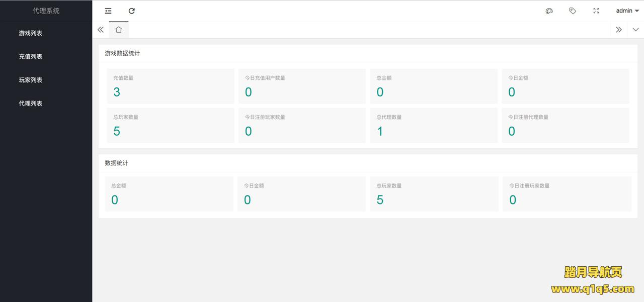Select the home tab icon
The image size is (644, 302).
(x=119, y=30)
